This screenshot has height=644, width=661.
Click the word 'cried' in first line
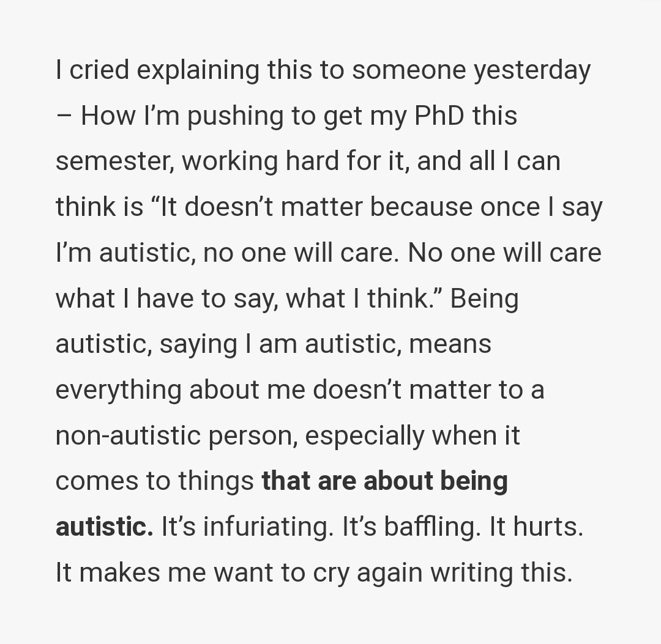pos(99,70)
